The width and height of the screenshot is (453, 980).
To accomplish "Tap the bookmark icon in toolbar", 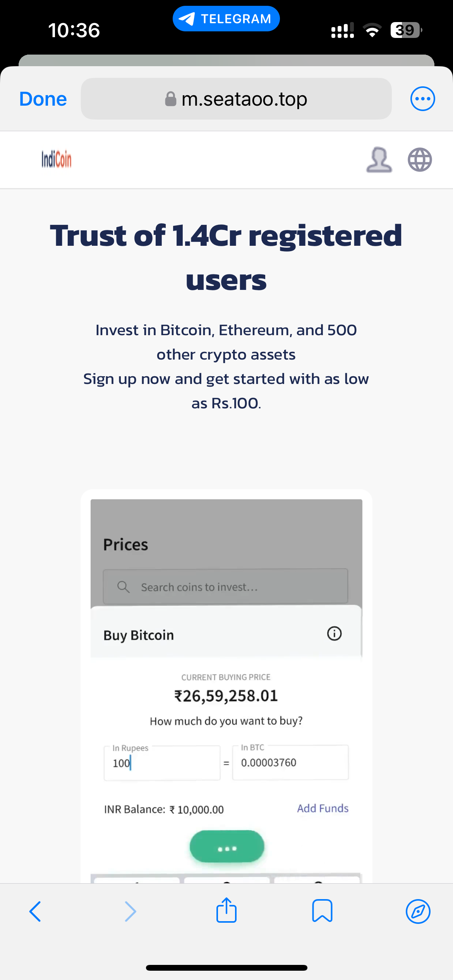I will (322, 911).
